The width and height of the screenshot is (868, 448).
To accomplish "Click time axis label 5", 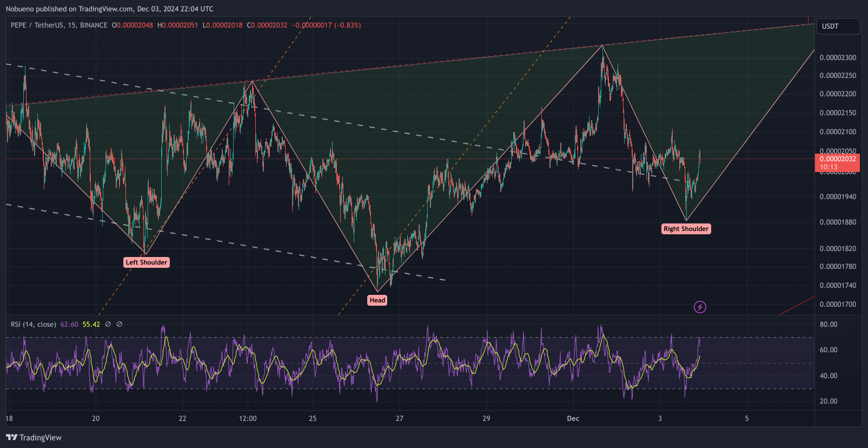I will click(x=747, y=418).
